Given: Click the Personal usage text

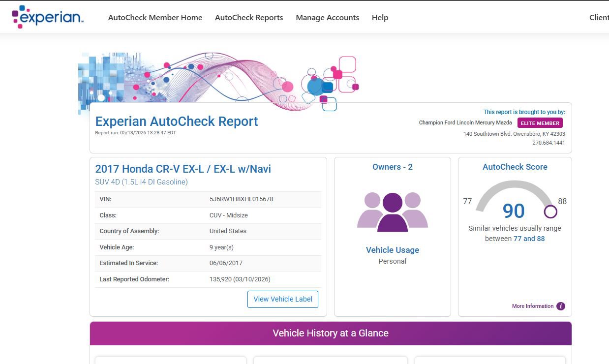Looking at the screenshot, I should 393,261.
